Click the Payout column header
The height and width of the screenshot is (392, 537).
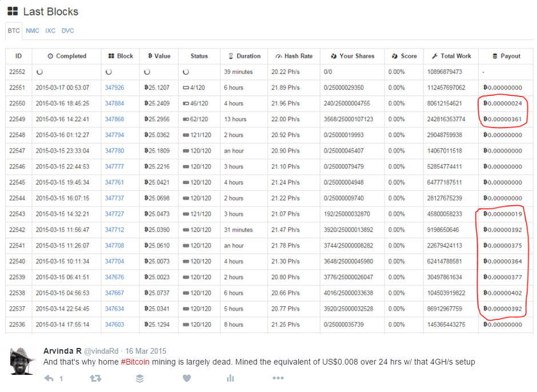506,56
